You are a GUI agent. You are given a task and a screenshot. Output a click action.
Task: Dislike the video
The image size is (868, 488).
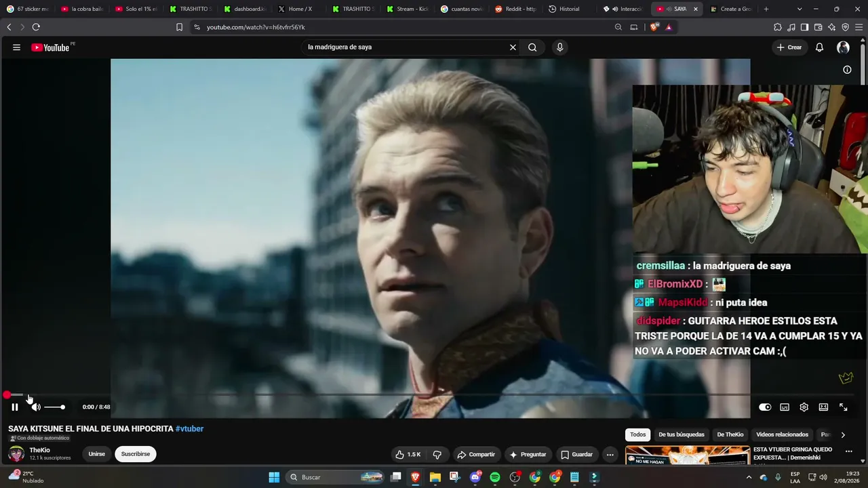click(437, 454)
